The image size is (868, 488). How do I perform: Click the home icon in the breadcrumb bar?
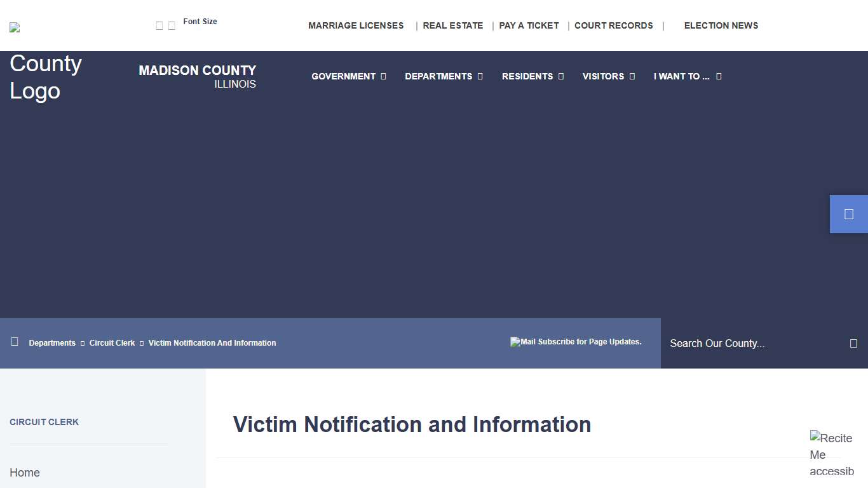click(15, 342)
